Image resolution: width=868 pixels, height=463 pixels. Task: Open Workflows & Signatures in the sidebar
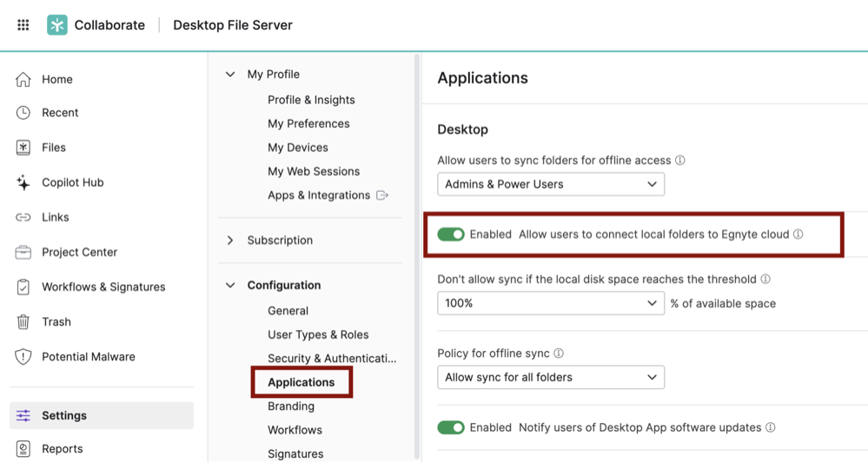pos(102,287)
